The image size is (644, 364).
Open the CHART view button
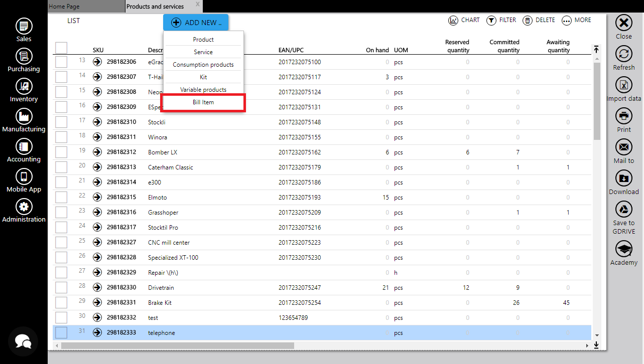(464, 21)
